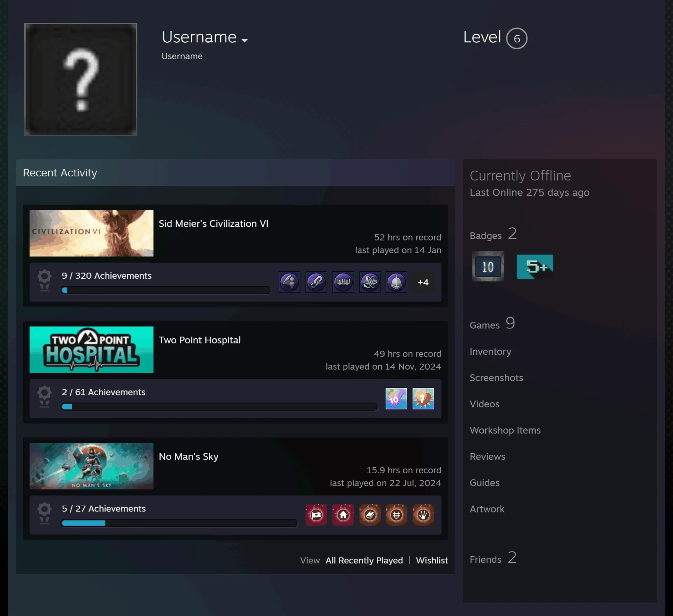
Task: Open No Man's Sky title link
Action: (189, 456)
